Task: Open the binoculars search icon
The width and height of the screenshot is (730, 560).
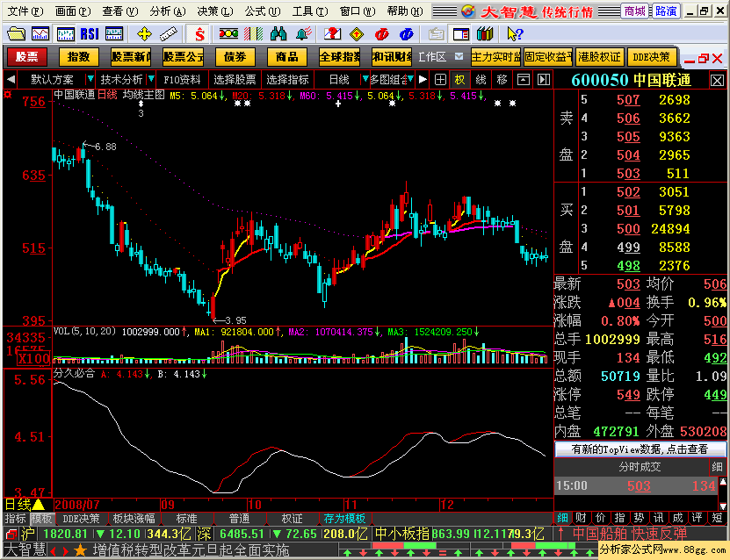Action: [278, 34]
